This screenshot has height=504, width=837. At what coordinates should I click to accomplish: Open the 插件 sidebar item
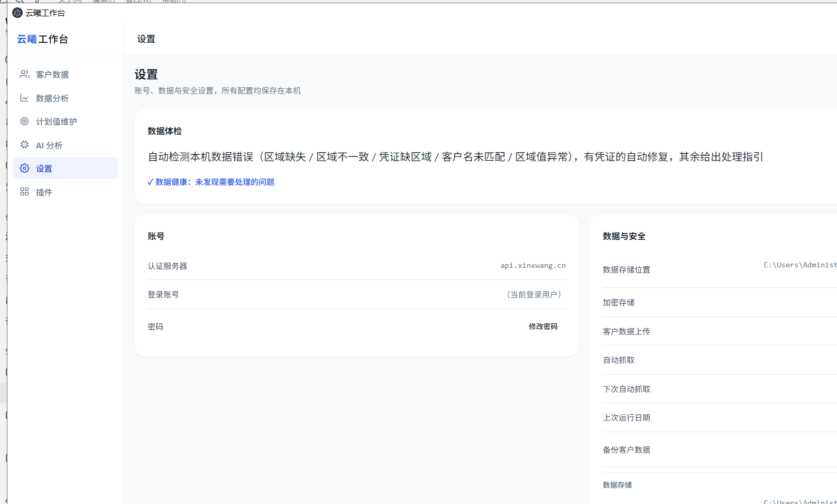coord(65,192)
